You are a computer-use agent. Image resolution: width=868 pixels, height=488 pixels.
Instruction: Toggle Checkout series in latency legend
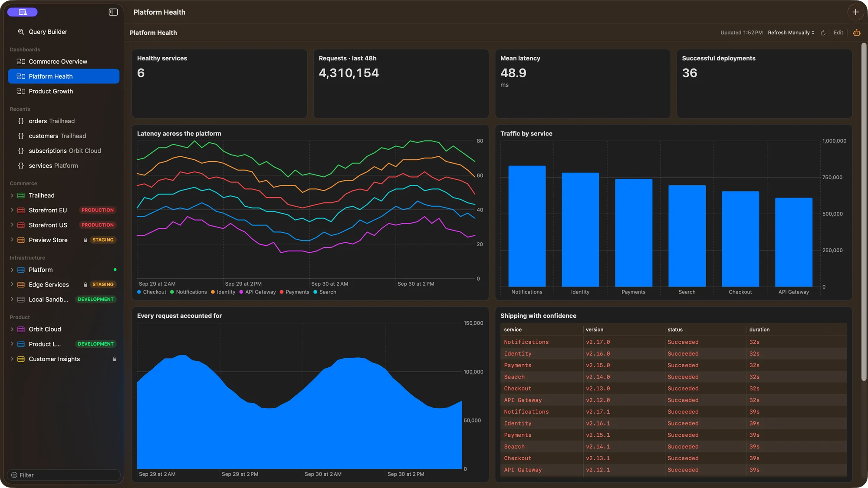(151, 292)
